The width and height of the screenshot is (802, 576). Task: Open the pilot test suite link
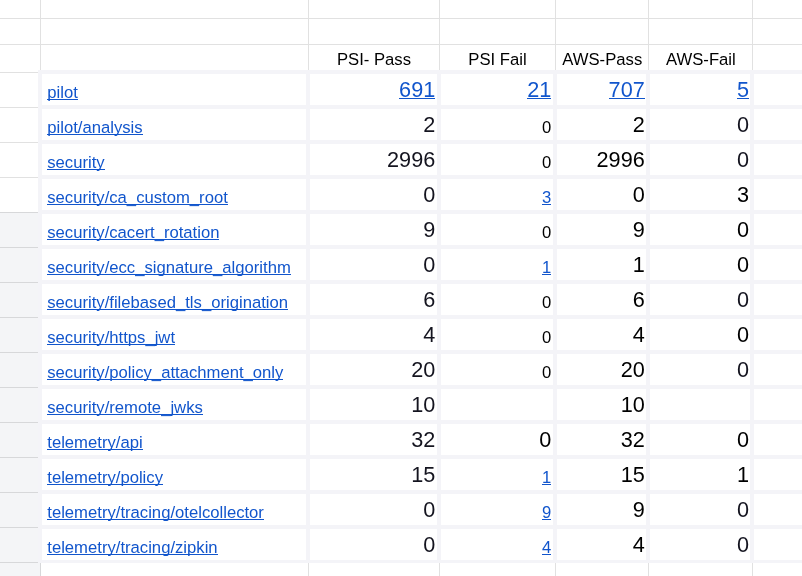[62, 92]
